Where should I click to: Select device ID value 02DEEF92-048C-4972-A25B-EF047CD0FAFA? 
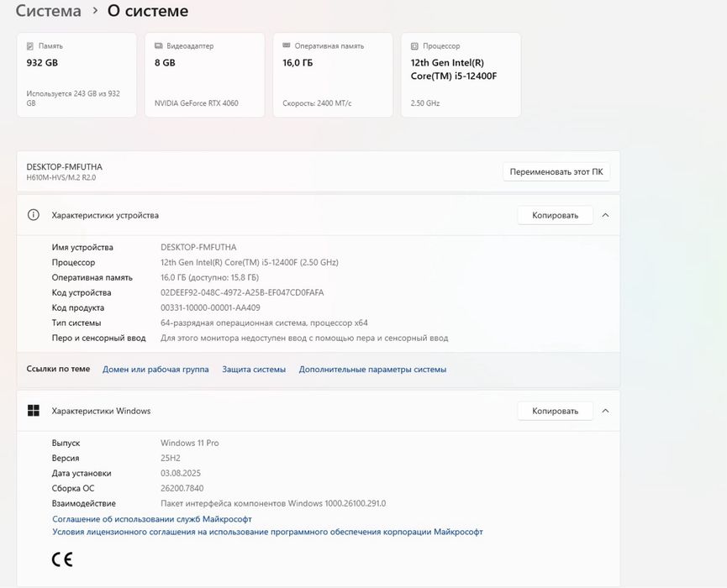coord(242,293)
